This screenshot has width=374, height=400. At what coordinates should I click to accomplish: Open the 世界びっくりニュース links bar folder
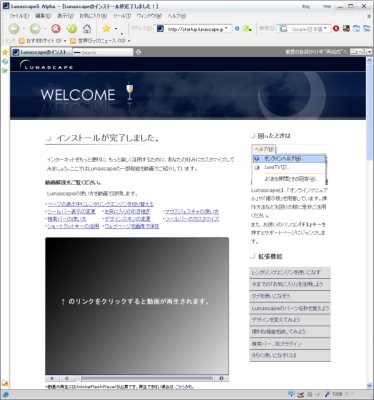tap(100, 41)
